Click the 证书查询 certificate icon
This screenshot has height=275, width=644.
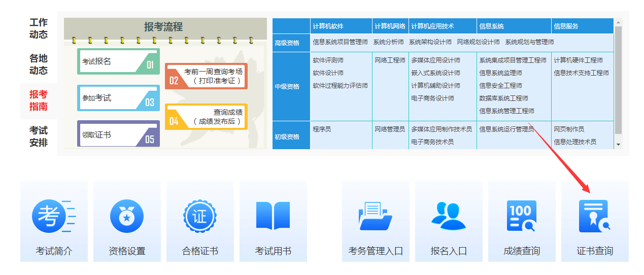[x=594, y=217]
